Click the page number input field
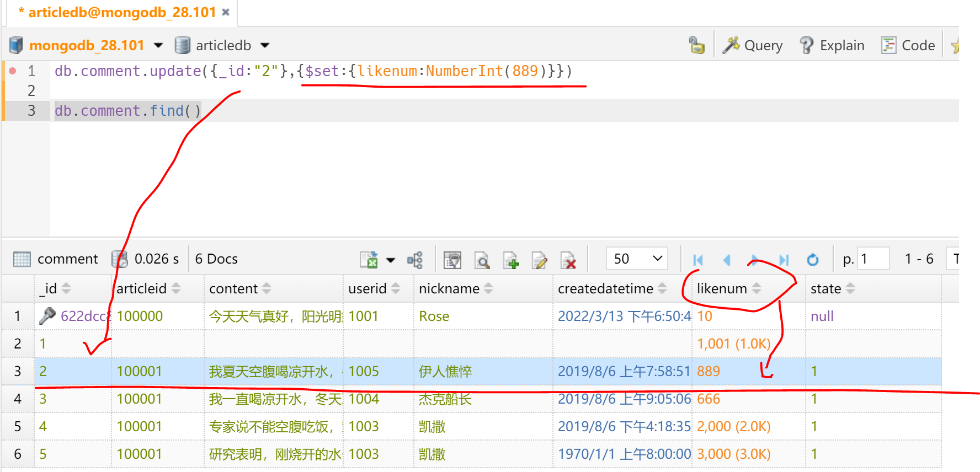 pyautogui.click(x=873, y=259)
